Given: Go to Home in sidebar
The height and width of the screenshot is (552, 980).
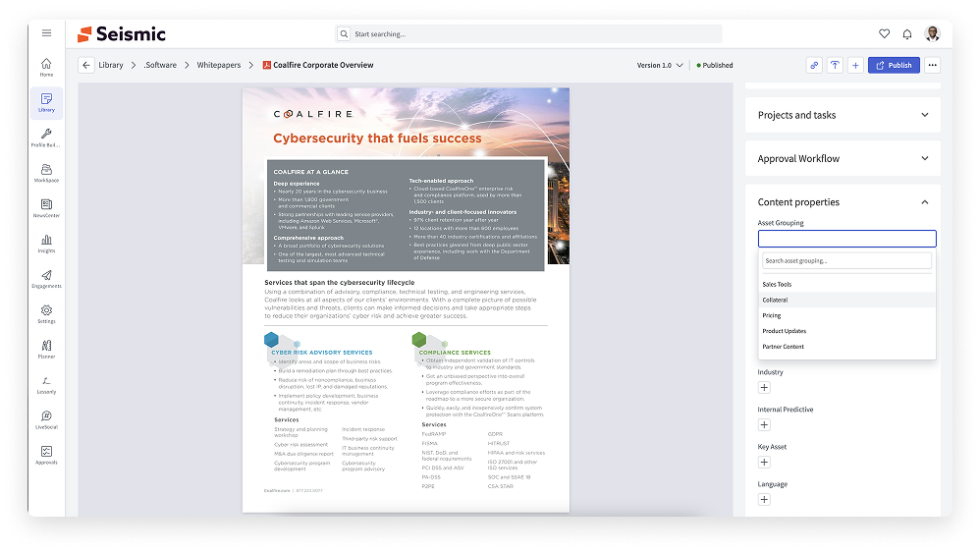Looking at the screenshot, I should pyautogui.click(x=46, y=67).
